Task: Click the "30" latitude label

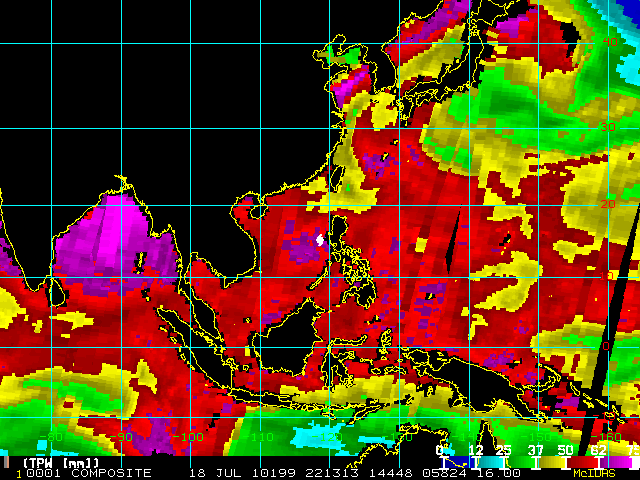Action: (608, 127)
